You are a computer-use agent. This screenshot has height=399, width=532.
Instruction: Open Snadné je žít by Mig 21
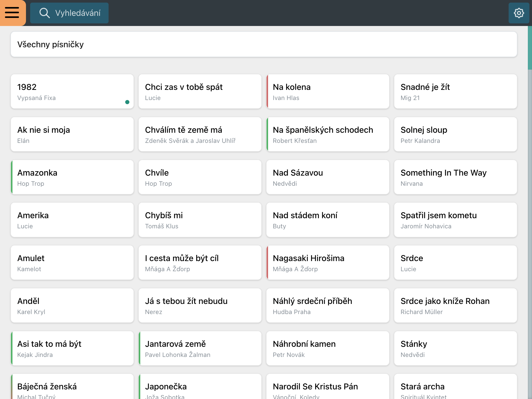click(x=456, y=91)
